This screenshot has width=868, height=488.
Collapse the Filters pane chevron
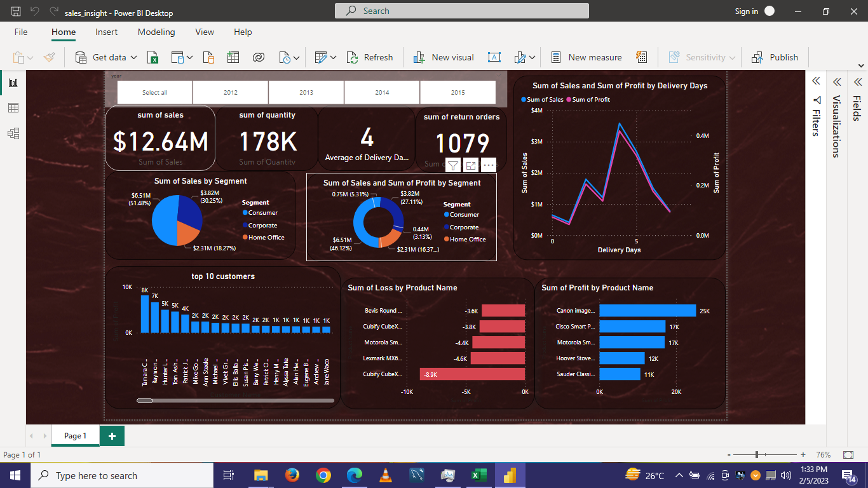pyautogui.click(x=815, y=81)
